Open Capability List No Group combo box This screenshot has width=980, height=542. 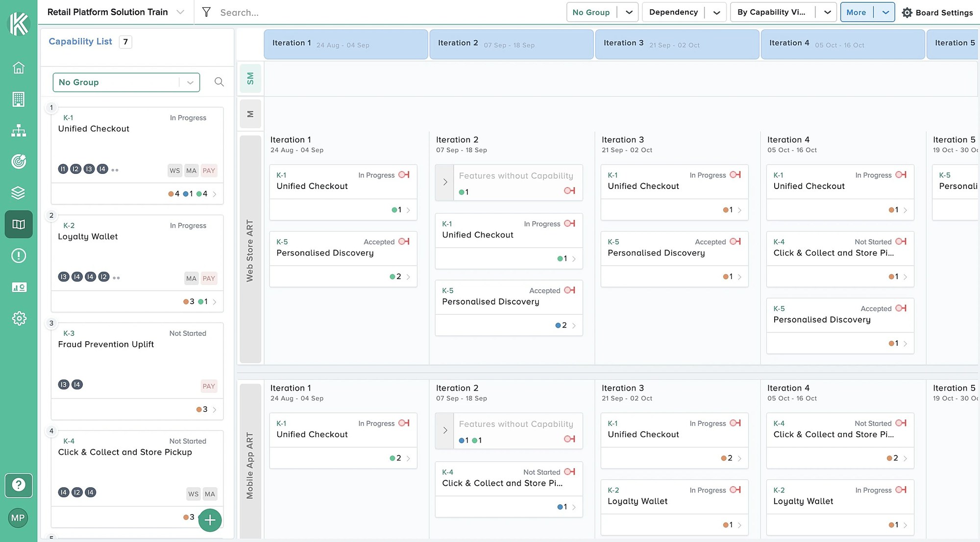[x=126, y=82]
